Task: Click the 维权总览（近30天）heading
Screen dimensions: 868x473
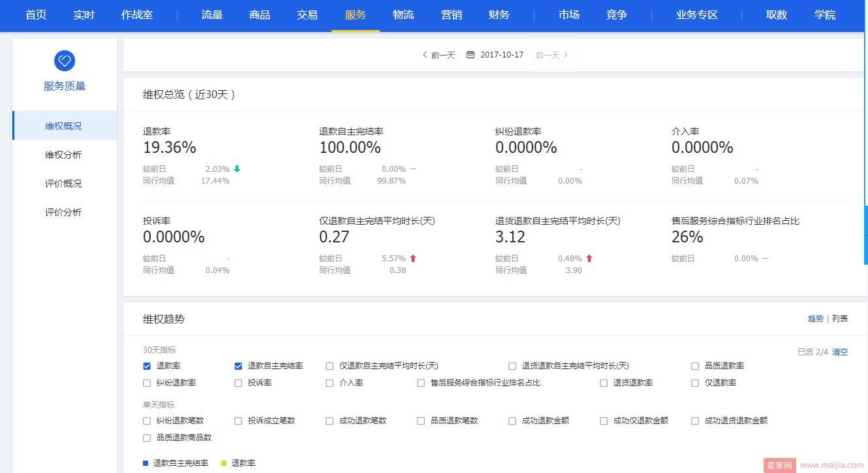Action: tap(189, 95)
